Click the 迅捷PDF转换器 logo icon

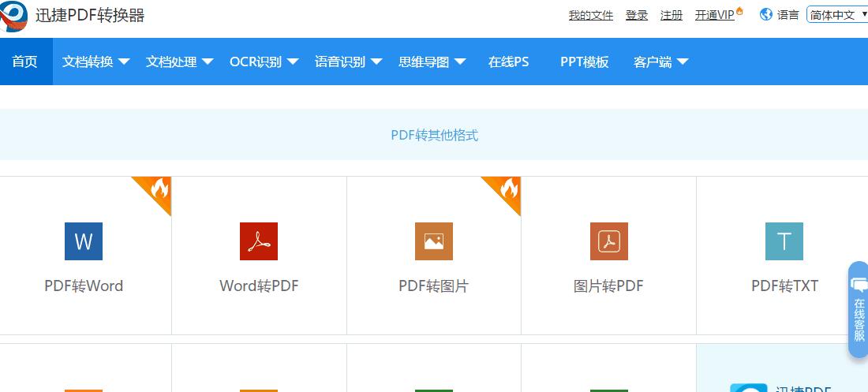pyautogui.click(x=14, y=16)
